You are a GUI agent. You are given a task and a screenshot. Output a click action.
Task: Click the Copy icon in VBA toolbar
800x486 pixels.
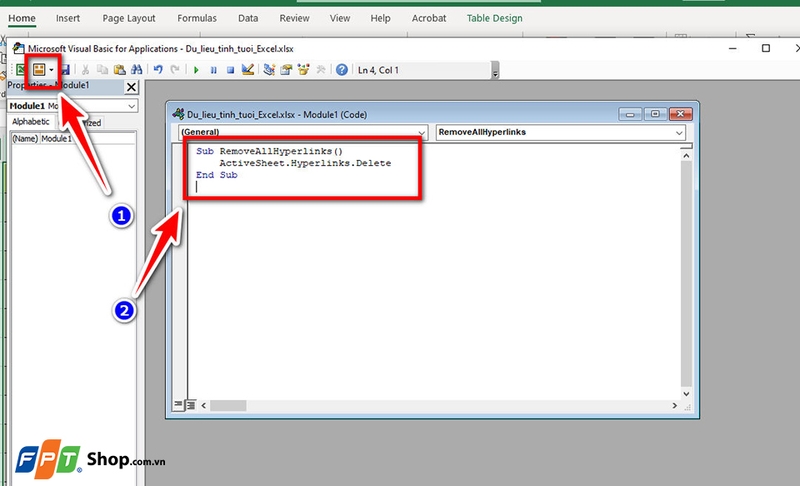[103, 70]
